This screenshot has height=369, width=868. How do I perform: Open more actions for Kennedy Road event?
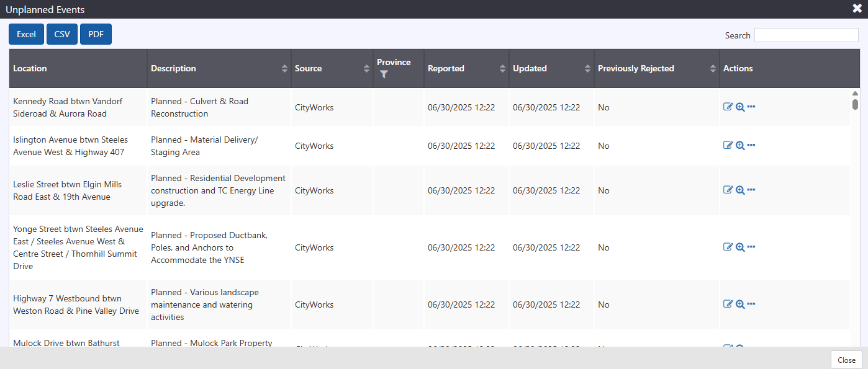pos(751,107)
